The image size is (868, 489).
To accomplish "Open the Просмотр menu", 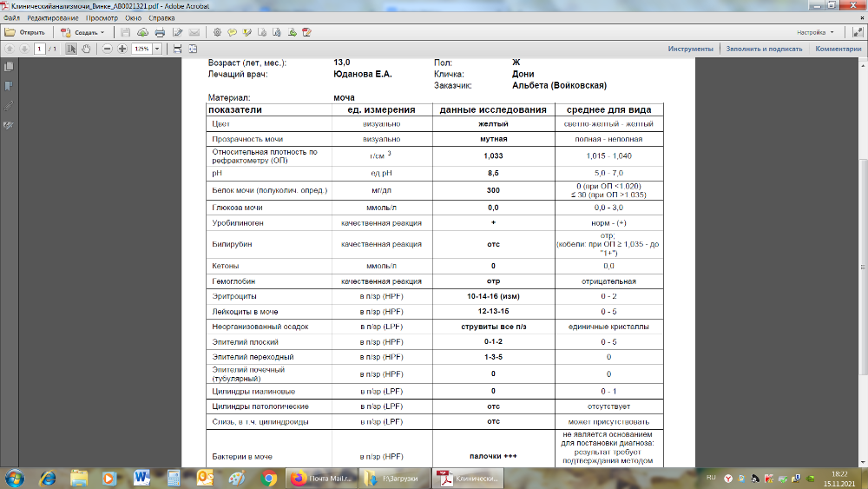I will pos(102,17).
